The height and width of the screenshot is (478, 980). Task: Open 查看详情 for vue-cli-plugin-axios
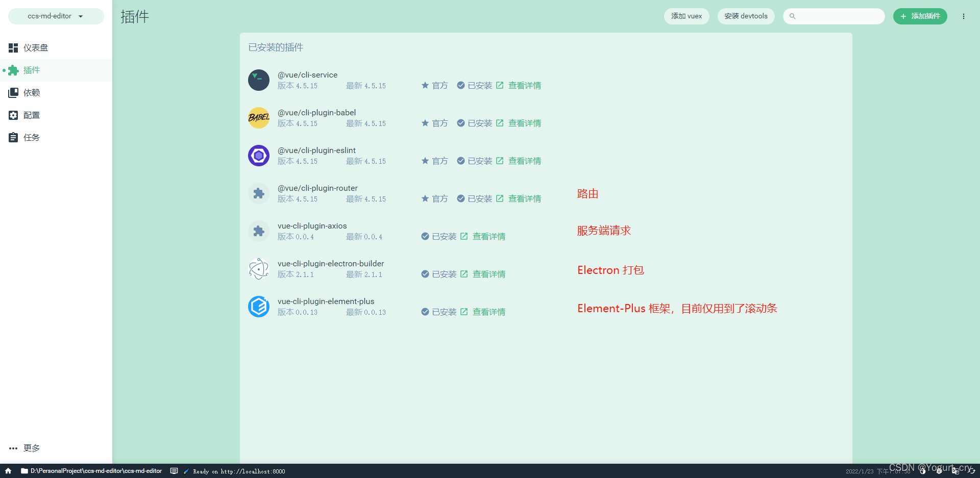(488, 236)
